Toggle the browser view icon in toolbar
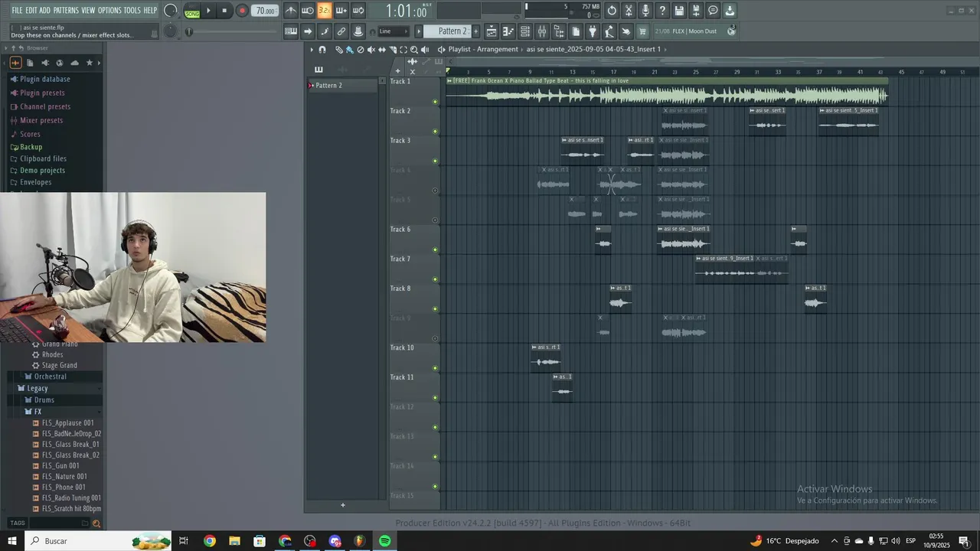This screenshot has height=551, width=980. pos(559,31)
